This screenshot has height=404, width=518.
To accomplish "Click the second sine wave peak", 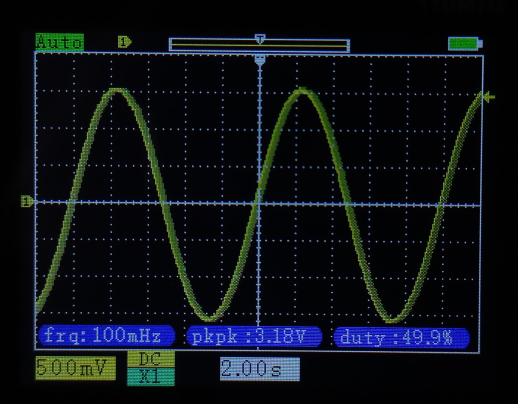I will tap(303, 90).
